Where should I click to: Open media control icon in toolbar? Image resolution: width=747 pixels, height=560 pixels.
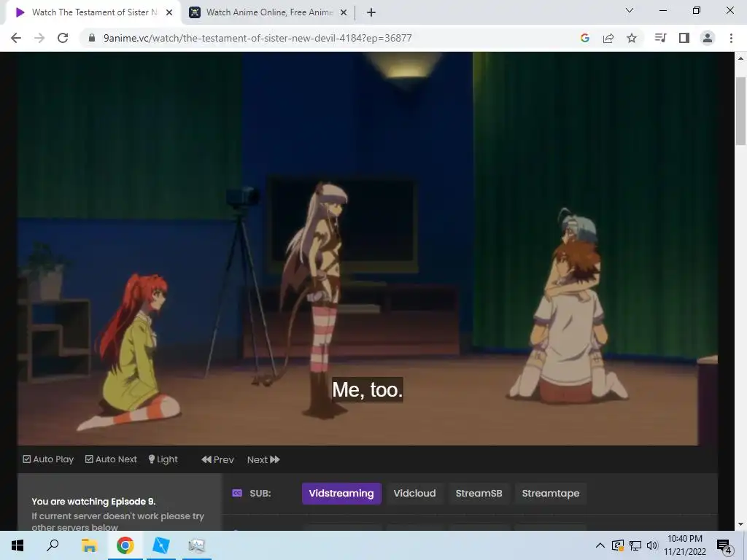click(660, 38)
